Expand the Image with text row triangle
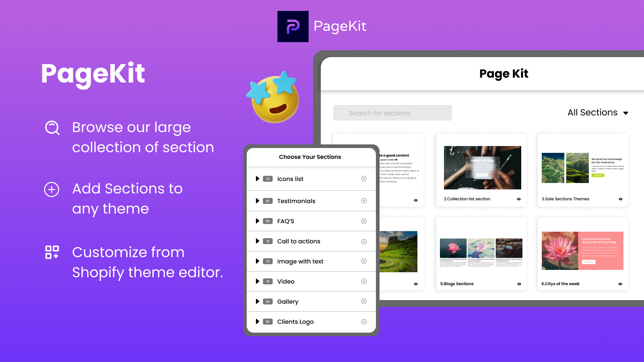 (258, 261)
